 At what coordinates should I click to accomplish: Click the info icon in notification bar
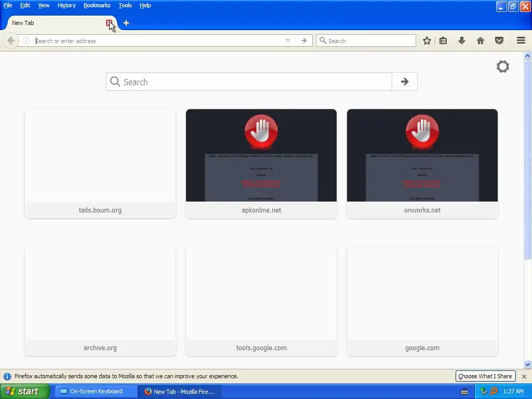pos(7,376)
